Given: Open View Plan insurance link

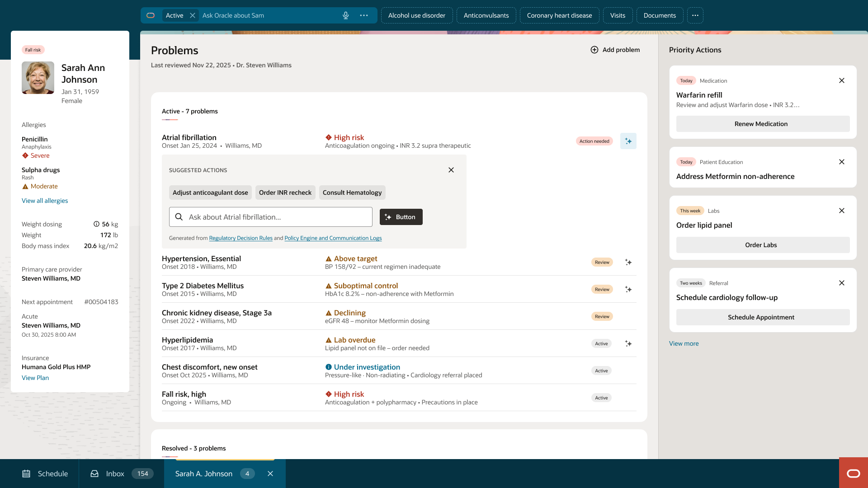Looking at the screenshot, I should (35, 378).
